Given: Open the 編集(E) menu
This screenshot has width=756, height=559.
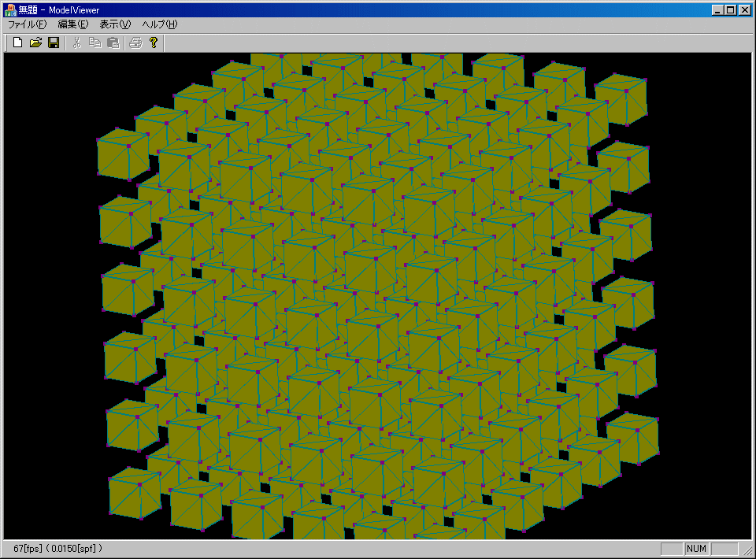Looking at the screenshot, I should point(73,24).
